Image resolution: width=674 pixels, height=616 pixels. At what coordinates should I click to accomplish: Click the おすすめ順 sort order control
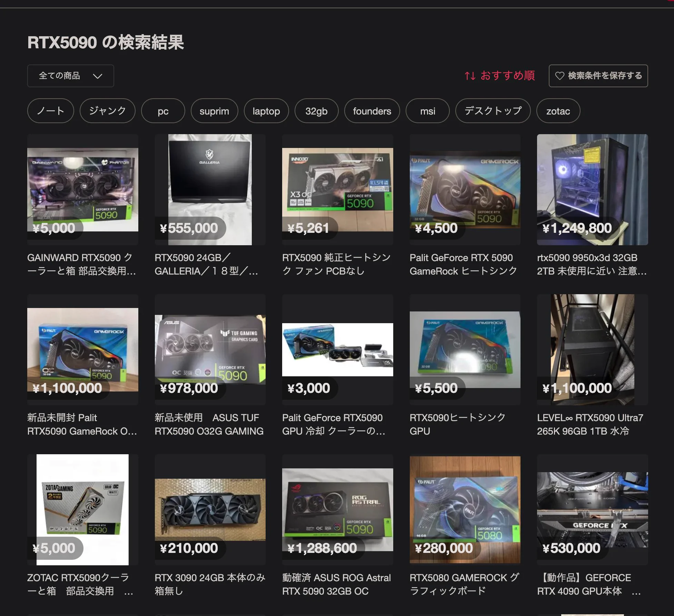[499, 76]
